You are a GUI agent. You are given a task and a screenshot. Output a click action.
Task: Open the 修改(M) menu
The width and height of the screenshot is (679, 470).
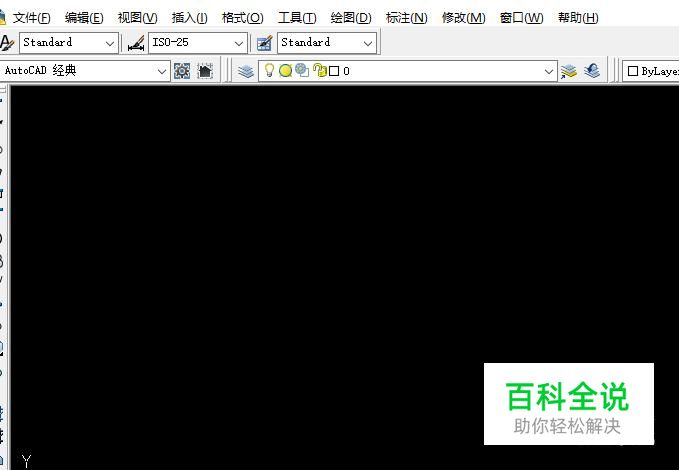click(463, 18)
